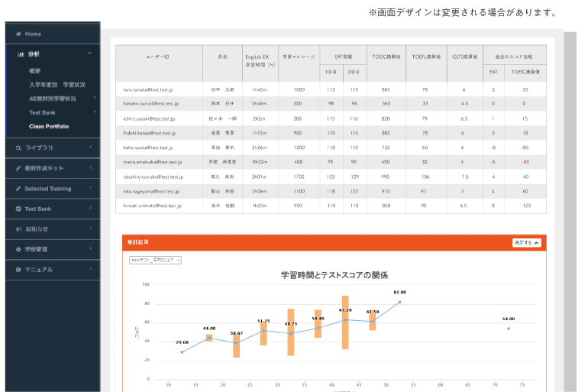
Task: Click user hanako.suzuki@test.test.jp
Action: point(150,104)
